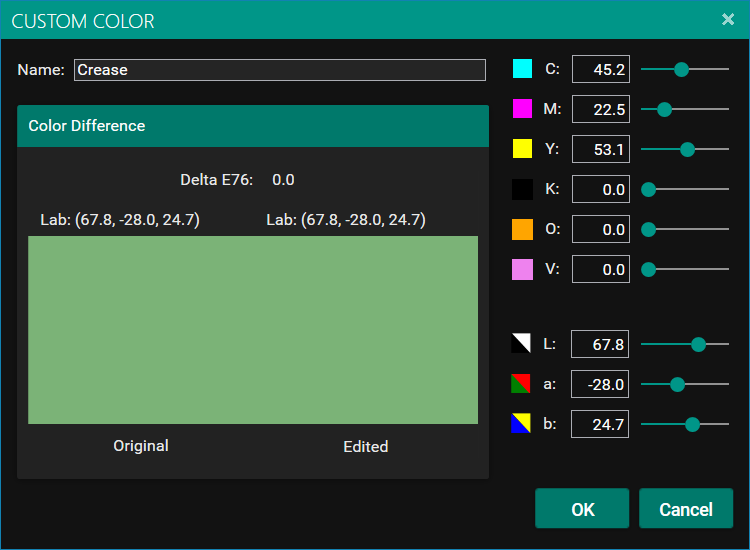Click the cyan color swatch icon
This screenshot has width=750, height=550.
click(522, 69)
